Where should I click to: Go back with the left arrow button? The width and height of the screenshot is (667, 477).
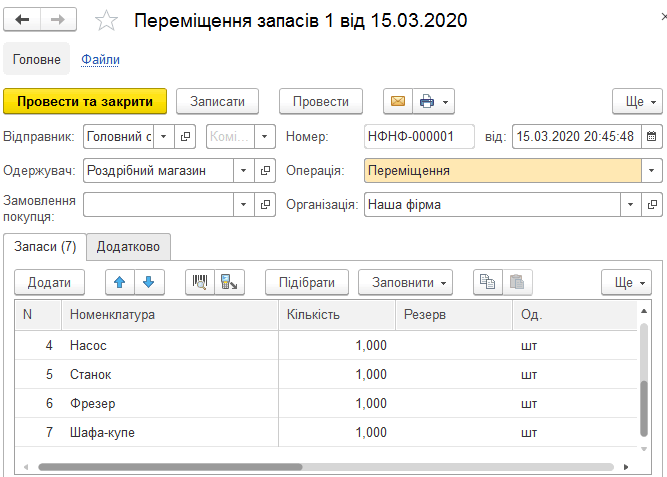(x=22, y=20)
